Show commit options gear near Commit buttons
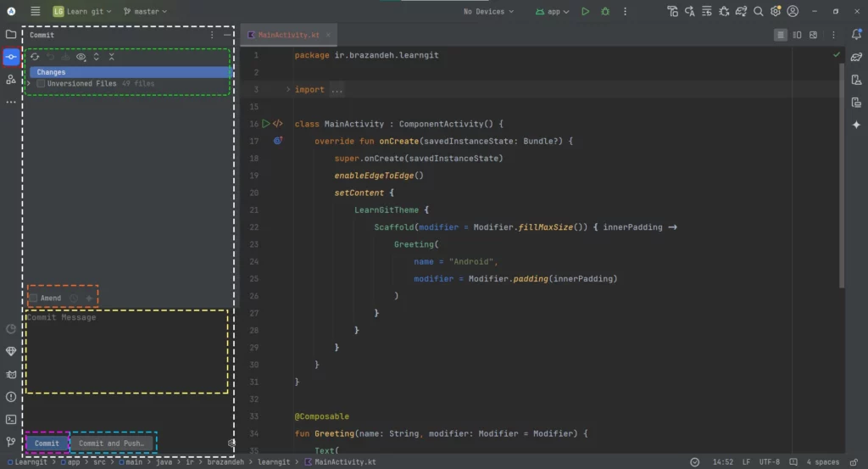 coord(231,443)
